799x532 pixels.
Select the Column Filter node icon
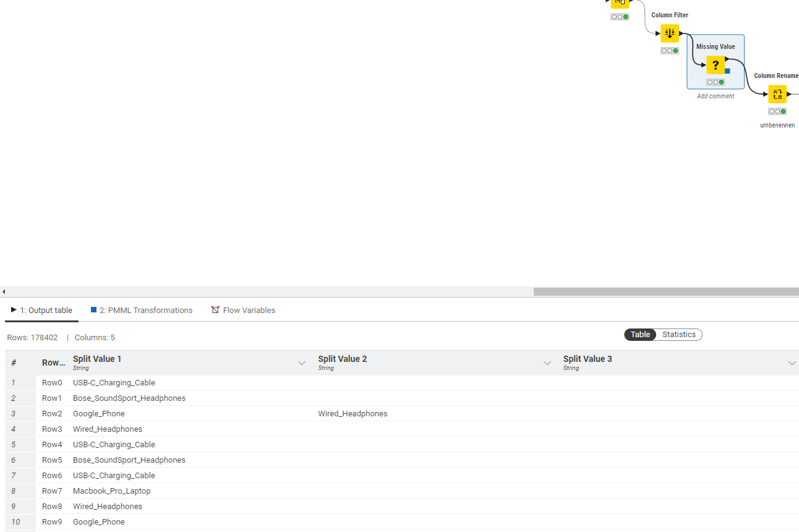(670, 33)
